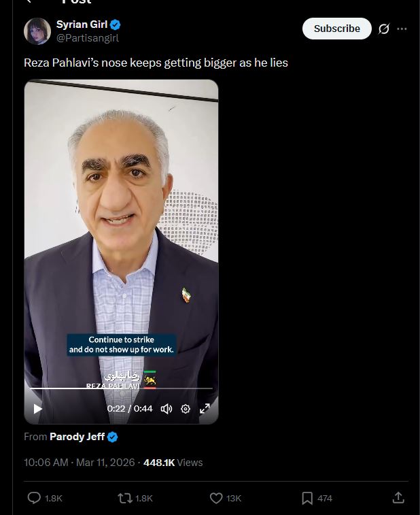Play the Reza Pahlavi video
Screen dimensions: 420x515
click(x=38, y=409)
